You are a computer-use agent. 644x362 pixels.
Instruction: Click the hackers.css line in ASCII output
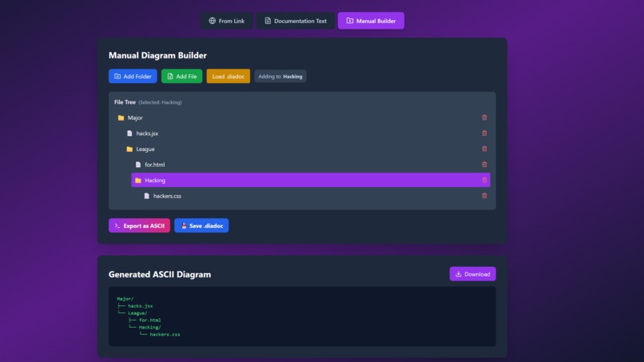(x=165, y=334)
